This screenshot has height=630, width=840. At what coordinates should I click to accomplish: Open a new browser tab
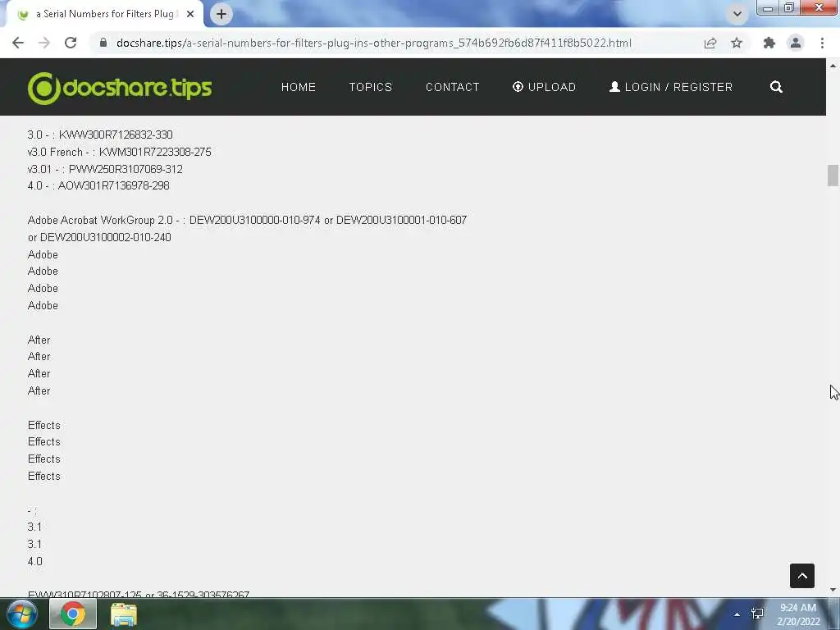[x=221, y=14]
